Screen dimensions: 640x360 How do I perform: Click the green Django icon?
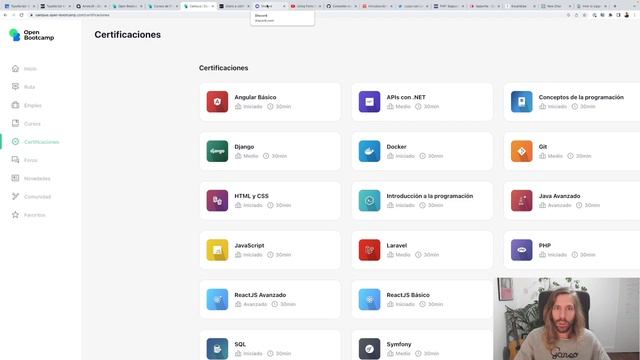click(217, 151)
